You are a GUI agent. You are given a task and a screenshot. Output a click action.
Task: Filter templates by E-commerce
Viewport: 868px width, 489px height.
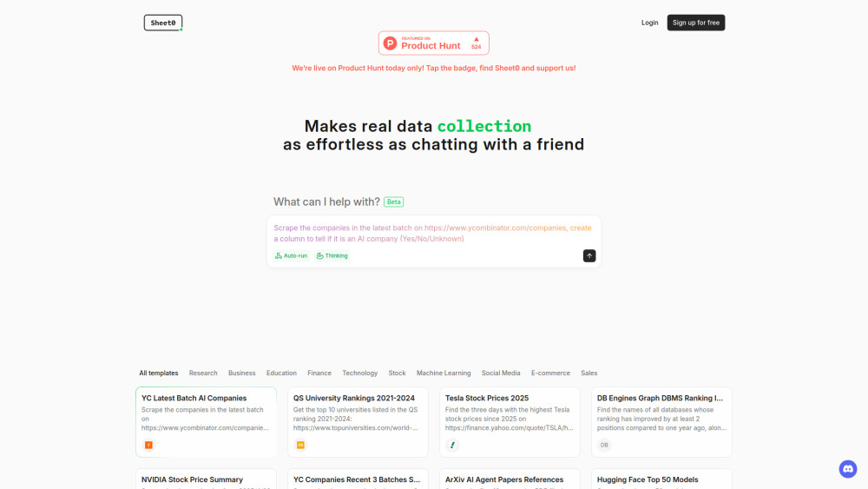click(x=550, y=373)
